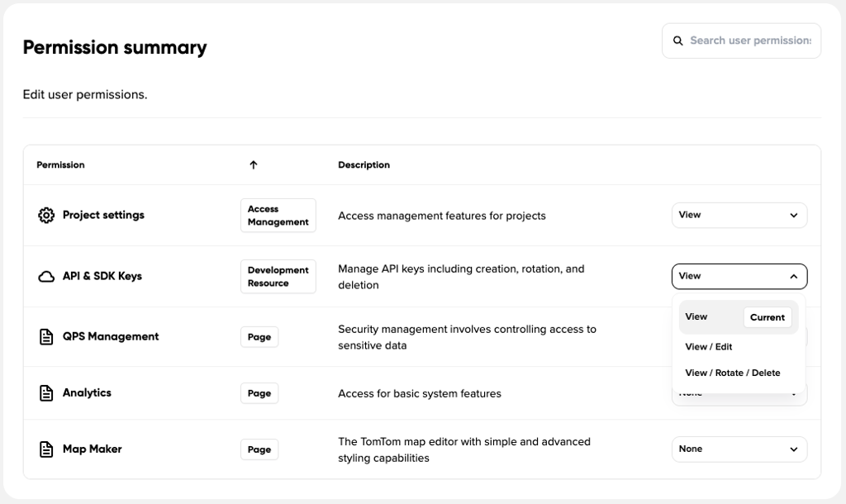Click the Page tag in Analytics row
Screen dimensions: 846x504
(259, 393)
